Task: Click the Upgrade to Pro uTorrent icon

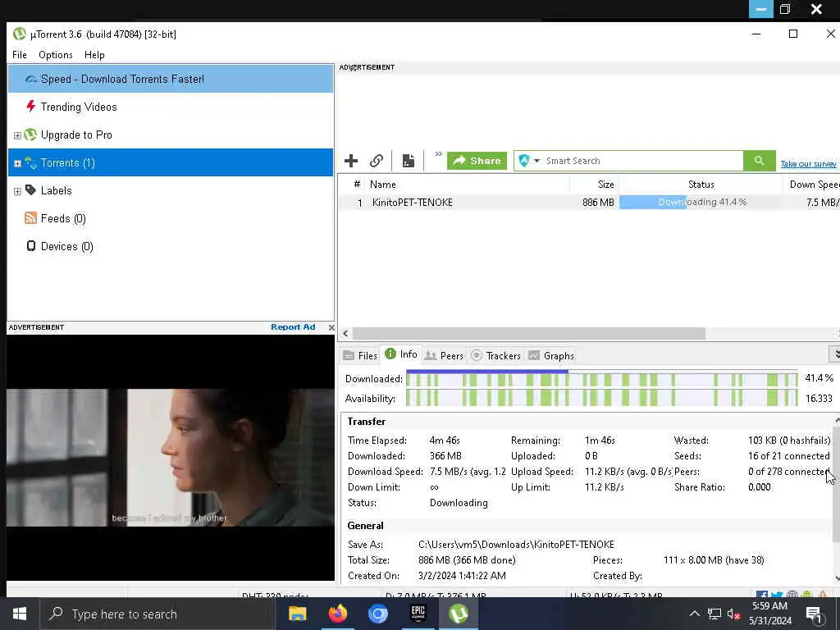Action: [30, 135]
